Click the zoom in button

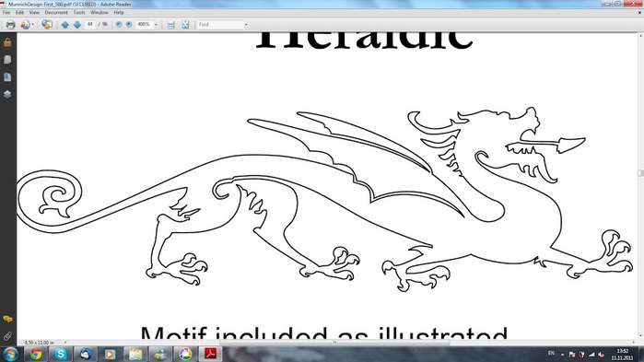(129, 25)
